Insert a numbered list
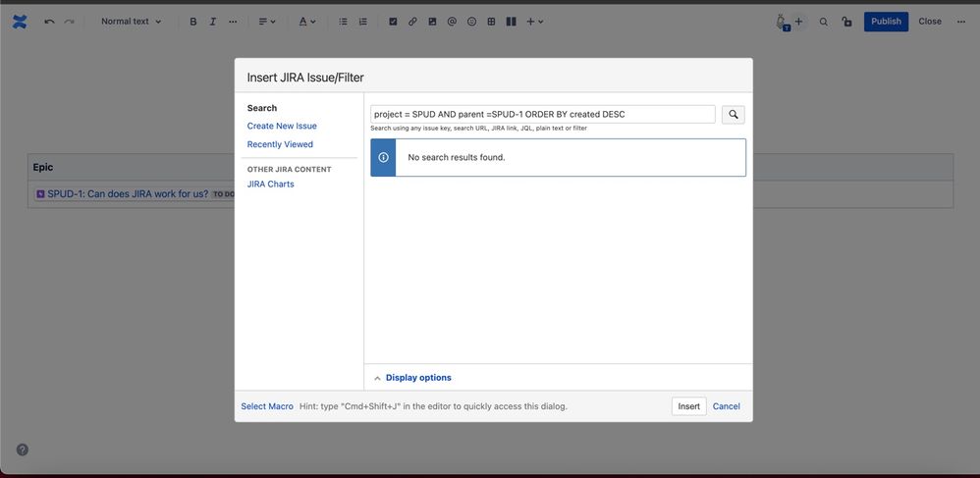 tap(362, 22)
